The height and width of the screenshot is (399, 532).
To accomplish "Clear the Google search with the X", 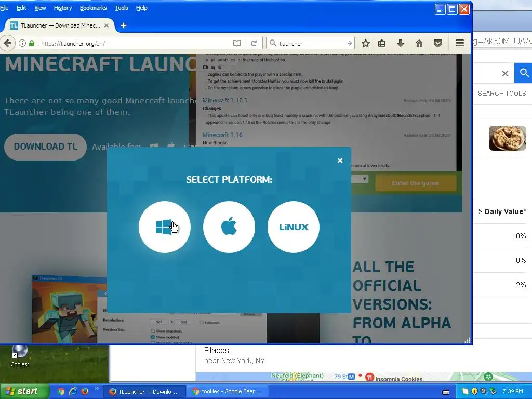I will click(505, 73).
